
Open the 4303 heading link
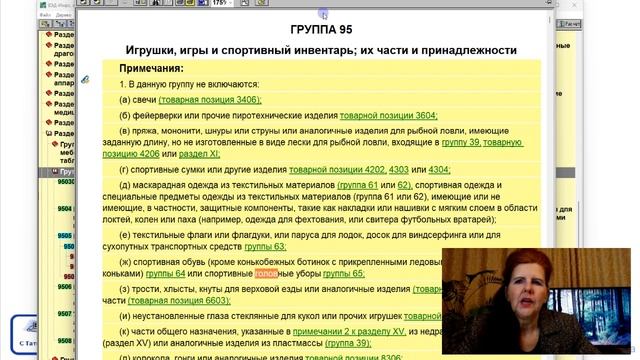point(399,169)
